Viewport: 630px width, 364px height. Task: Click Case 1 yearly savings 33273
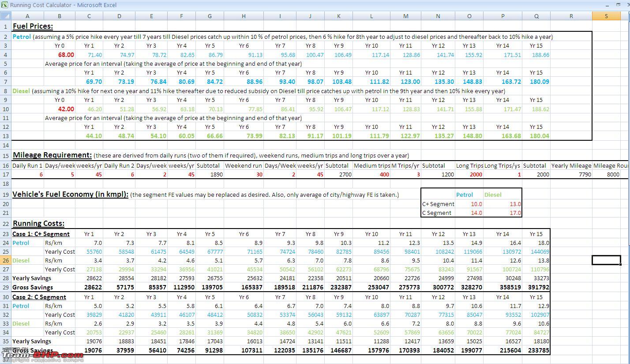coord(541,278)
